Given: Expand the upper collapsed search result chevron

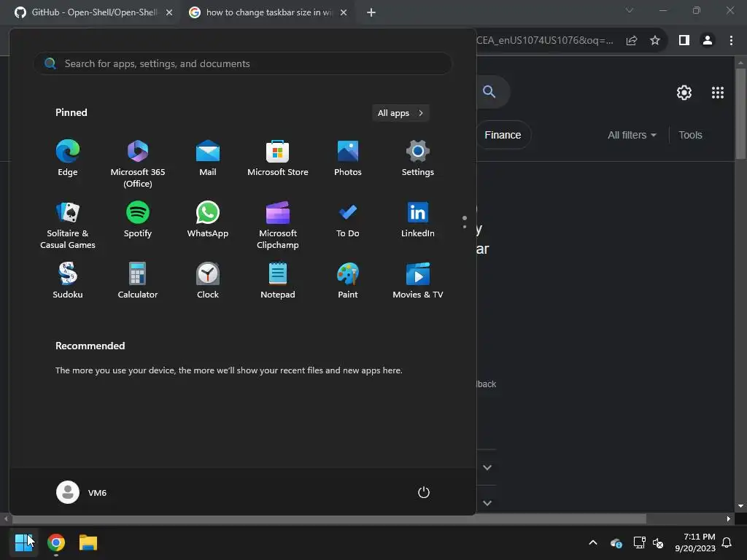Looking at the screenshot, I should 487,467.
